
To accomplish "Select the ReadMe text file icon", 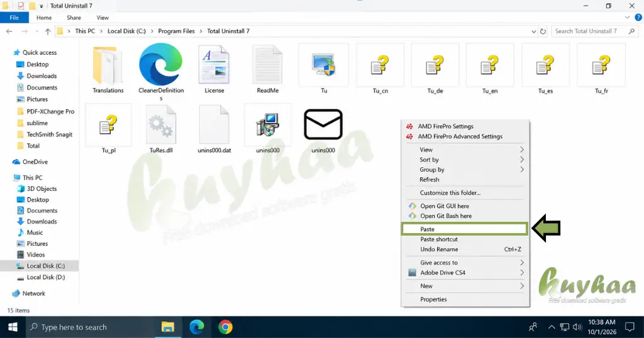I will click(267, 65).
